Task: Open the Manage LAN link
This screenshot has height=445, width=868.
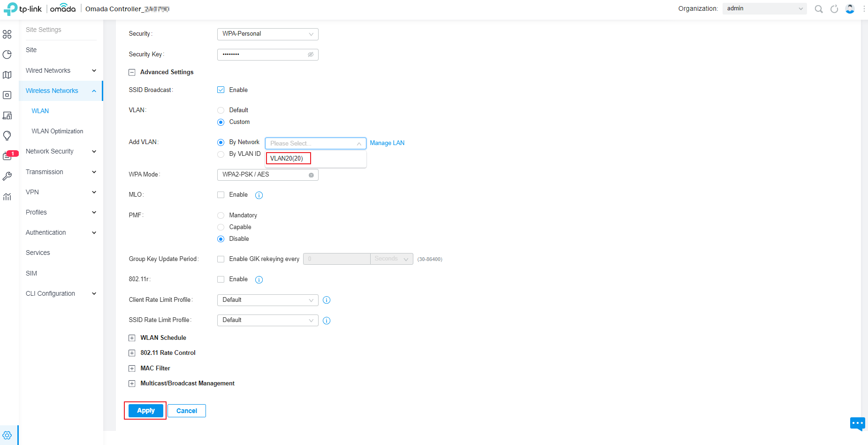Action: (387, 143)
